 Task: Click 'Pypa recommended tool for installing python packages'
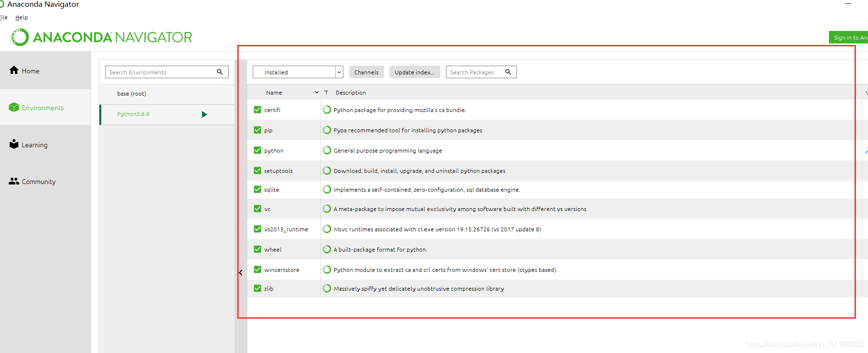coord(408,130)
